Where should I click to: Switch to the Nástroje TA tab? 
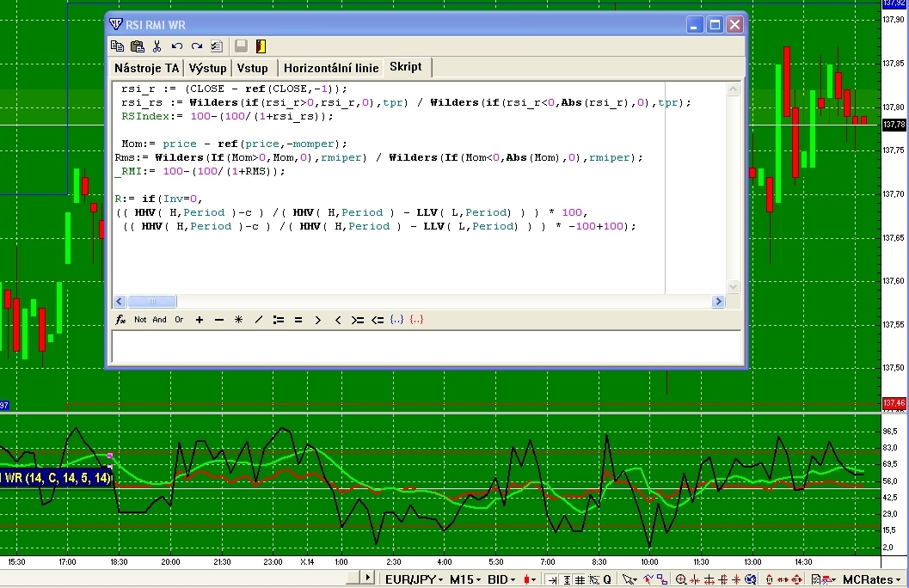(148, 68)
